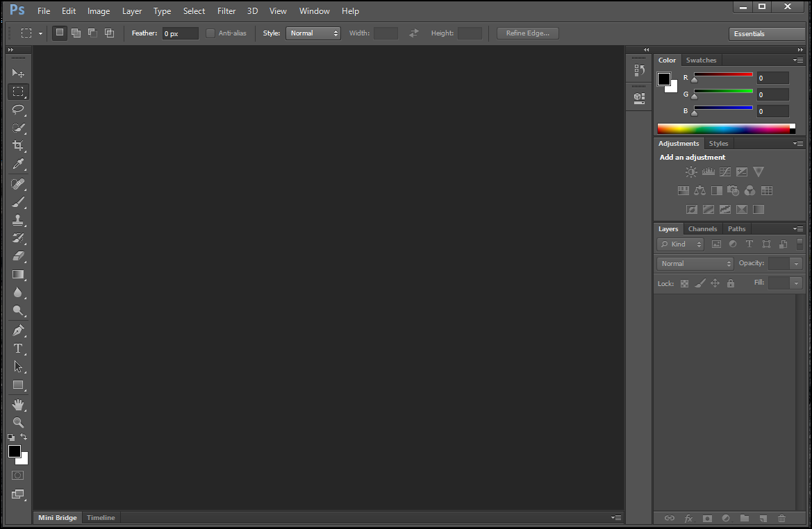This screenshot has height=529, width=812.
Task: Click the Feather input field
Action: point(180,33)
